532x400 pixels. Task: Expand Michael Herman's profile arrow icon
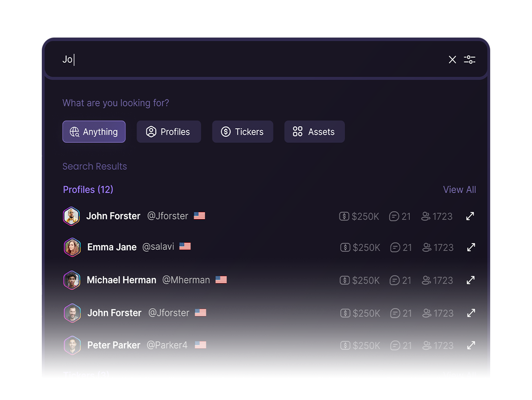tap(470, 280)
